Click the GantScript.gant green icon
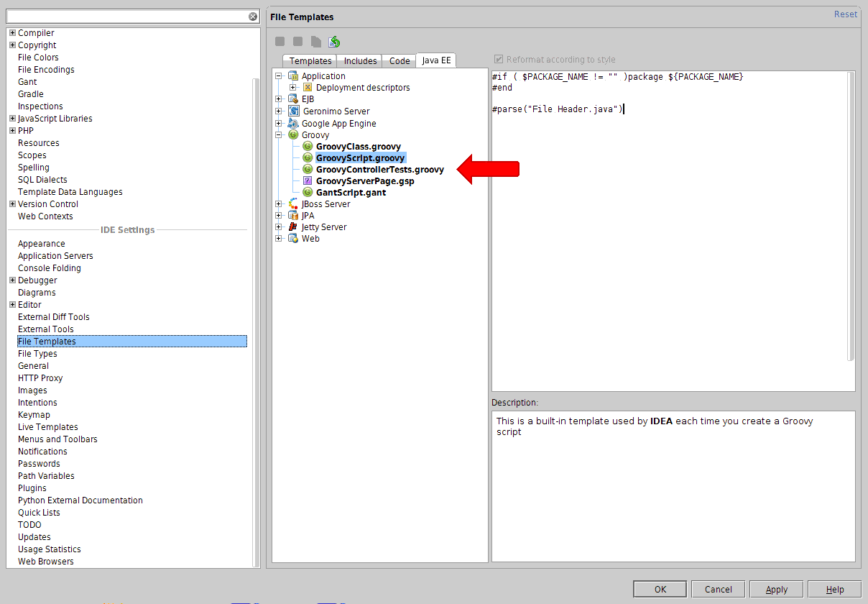Screen dimensions: 868x604 (x=308, y=193)
